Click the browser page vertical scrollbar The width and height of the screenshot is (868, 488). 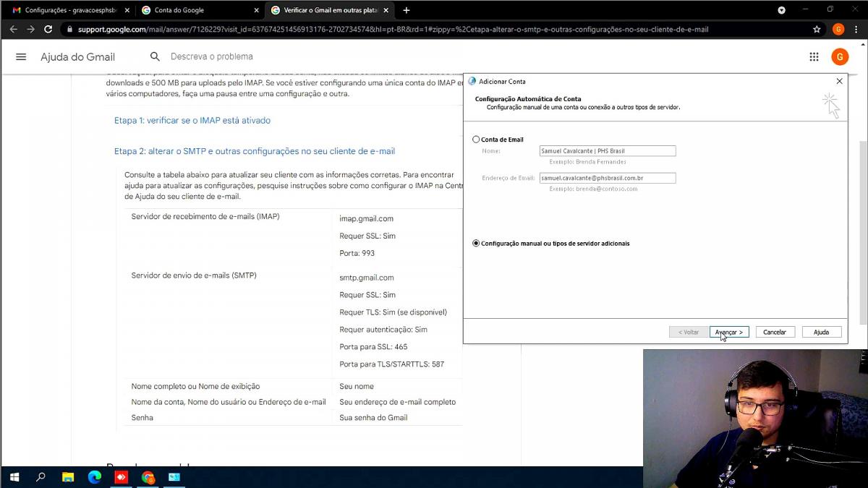click(x=863, y=231)
